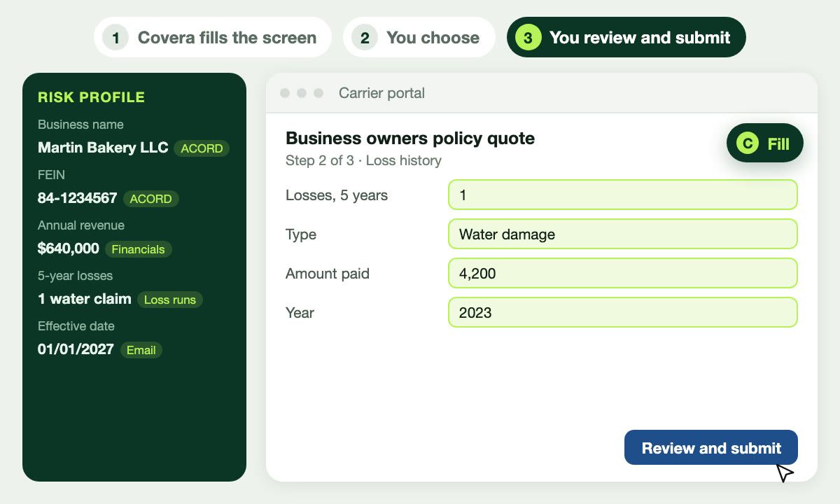Image resolution: width=840 pixels, height=504 pixels.
Task: Click the 'Carrier portal' window title
Action: point(381,93)
